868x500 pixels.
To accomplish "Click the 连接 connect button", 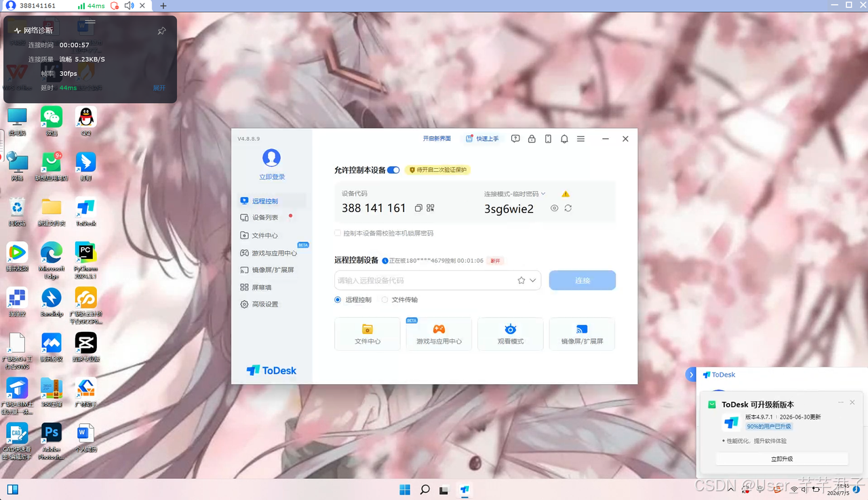I will pos(583,280).
